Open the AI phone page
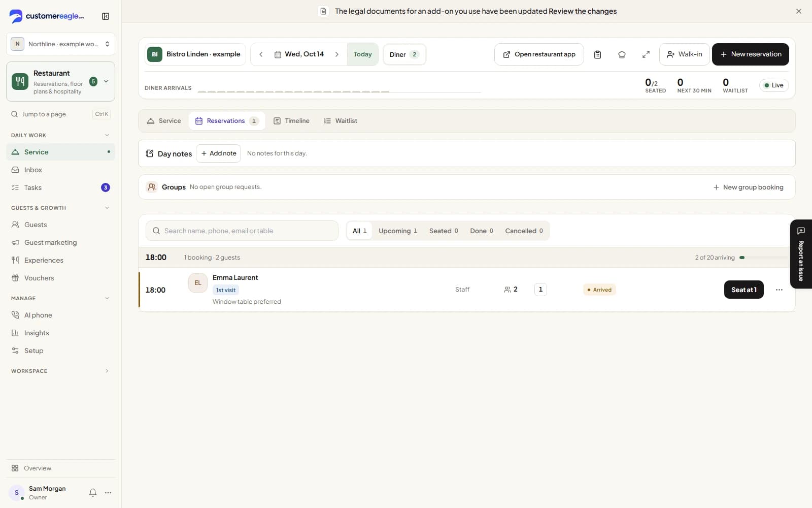Screen dimensions: 812x508 click(x=60, y=315)
